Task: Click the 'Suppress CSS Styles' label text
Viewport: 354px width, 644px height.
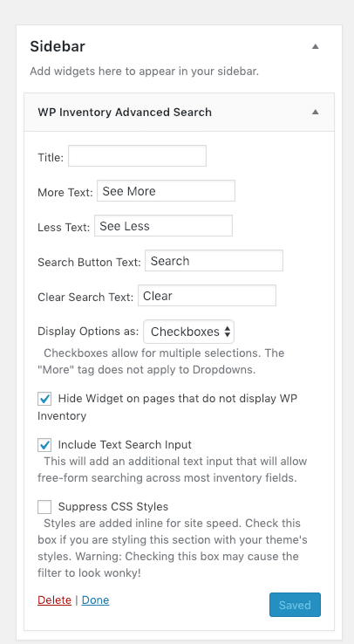Action: click(x=113, y=506)
